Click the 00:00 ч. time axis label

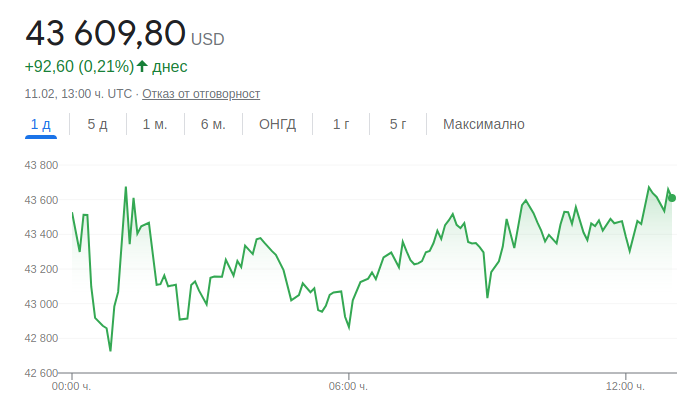pyautogui.click(x=71, y=386)
